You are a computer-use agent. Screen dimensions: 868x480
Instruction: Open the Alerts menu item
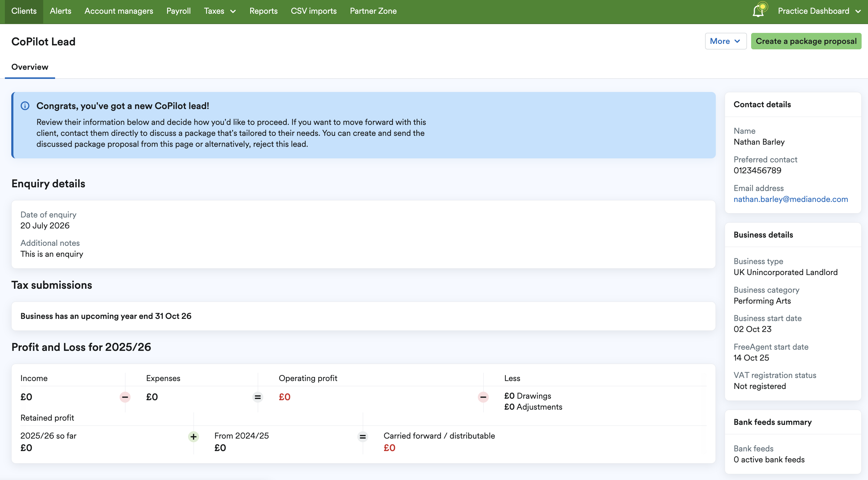61,11
